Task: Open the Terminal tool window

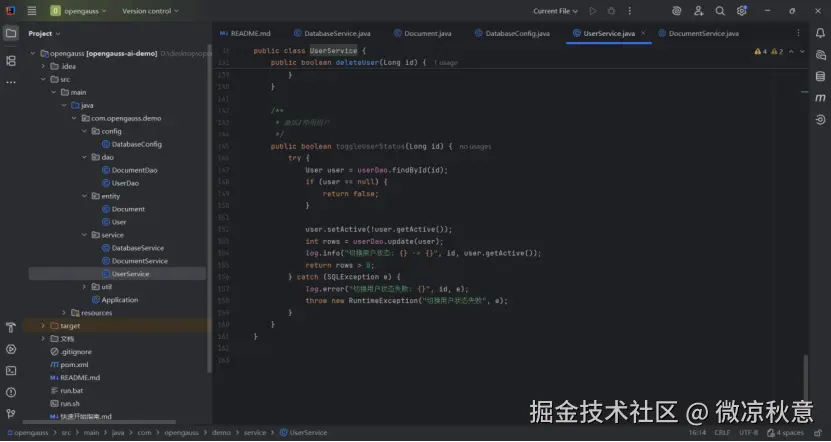Action: click(11, 371)
